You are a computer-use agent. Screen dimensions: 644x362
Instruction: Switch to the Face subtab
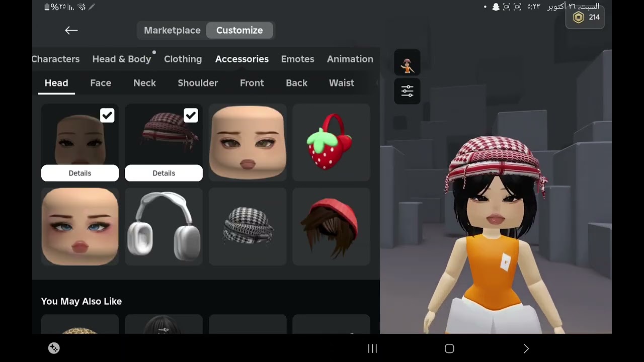(101, 83)
